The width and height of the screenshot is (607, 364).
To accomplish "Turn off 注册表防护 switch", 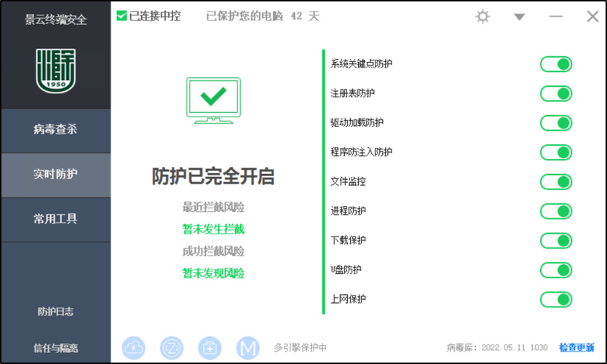I will pos(556,93).
